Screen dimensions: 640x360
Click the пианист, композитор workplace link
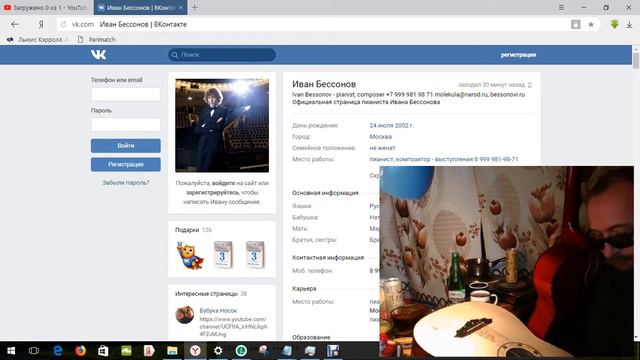pos(444,159)
